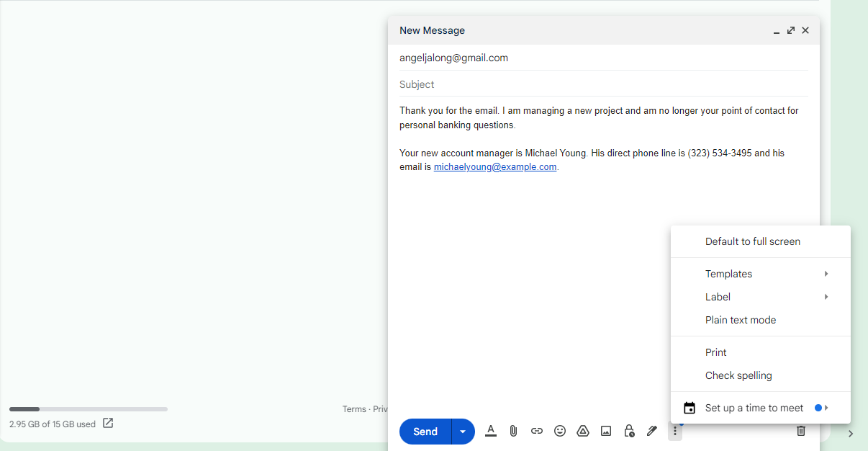Click the attach files paperclip icon
This screenshot has height=451, width=868.
pos(513,431)
